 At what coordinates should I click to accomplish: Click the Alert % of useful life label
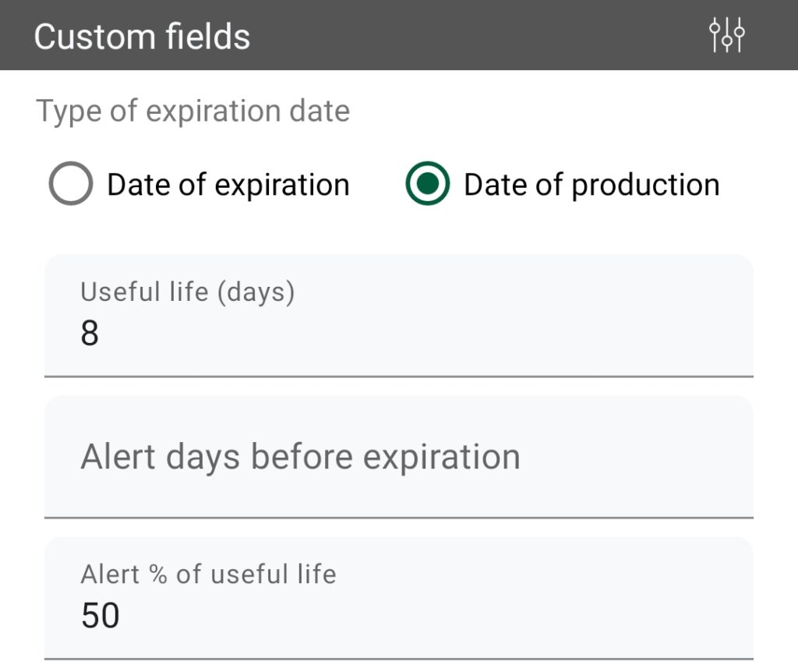pos(207,574)
